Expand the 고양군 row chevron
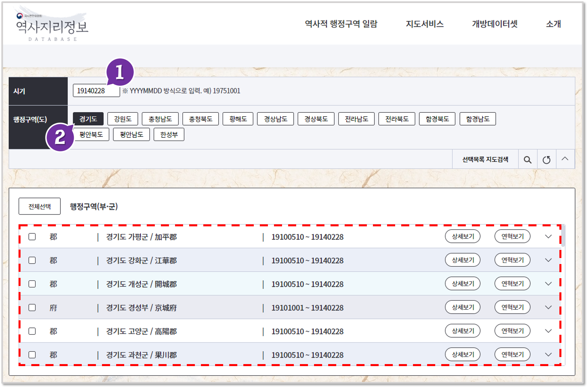588x388 pixels. (x=548, y=331)
